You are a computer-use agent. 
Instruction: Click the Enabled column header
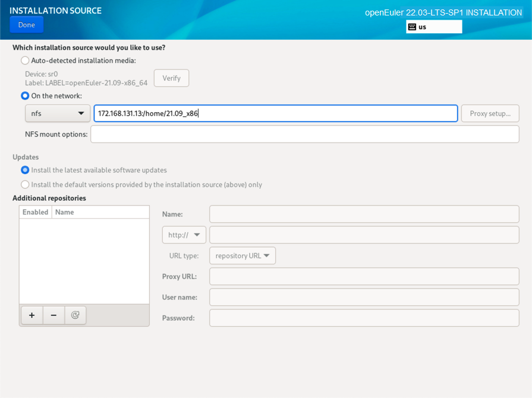point(35,212)
